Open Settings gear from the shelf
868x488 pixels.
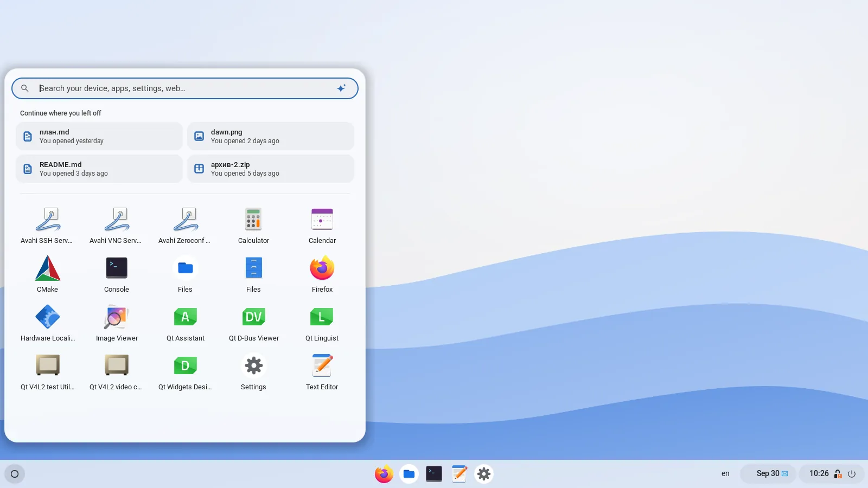pyautogui.click(x=484, y=474)
